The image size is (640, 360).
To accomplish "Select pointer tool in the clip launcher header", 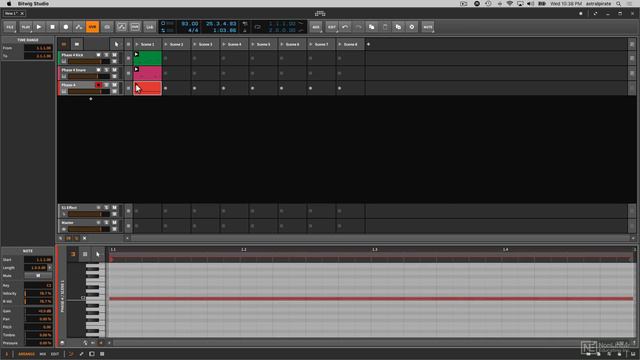I will coord(116,44).
